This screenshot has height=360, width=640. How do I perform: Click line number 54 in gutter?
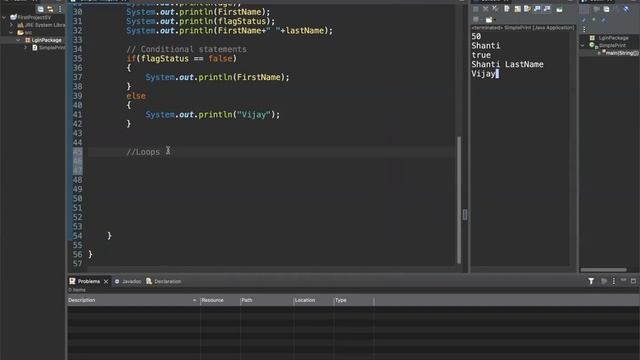[x=78, y=236]
